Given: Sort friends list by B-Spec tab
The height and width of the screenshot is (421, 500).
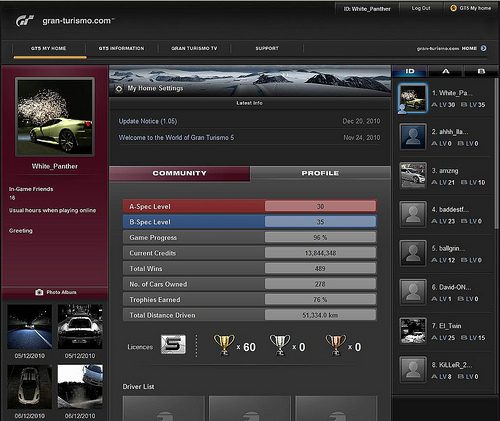Looking at the screenshot, I should click(481, 71).
